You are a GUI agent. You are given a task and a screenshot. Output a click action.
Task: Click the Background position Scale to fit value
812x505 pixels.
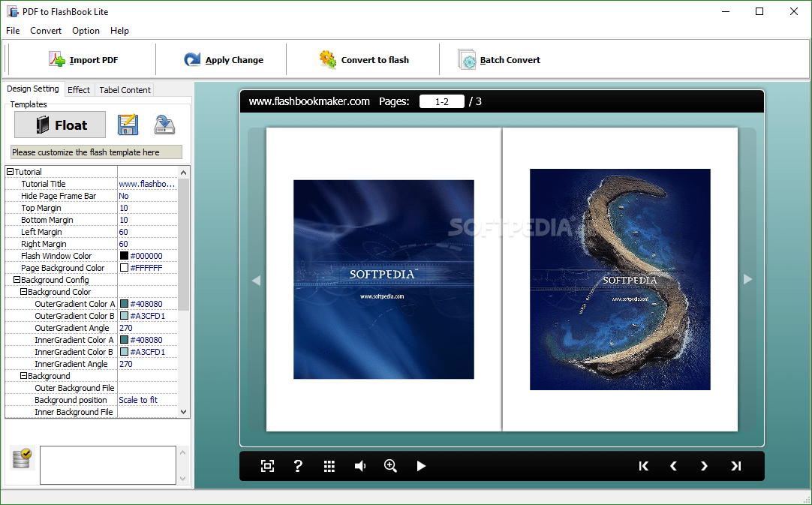138,400
